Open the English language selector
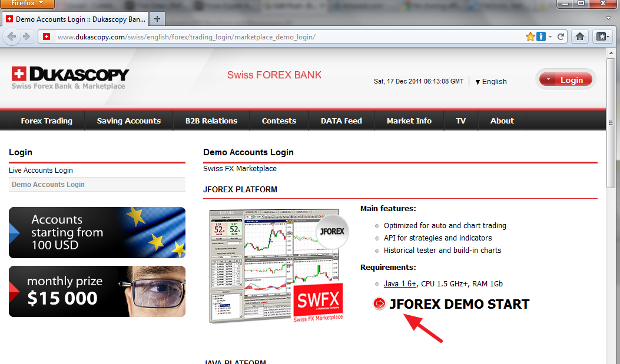Screen dimensions: 620x364 [x=490, y=82]
